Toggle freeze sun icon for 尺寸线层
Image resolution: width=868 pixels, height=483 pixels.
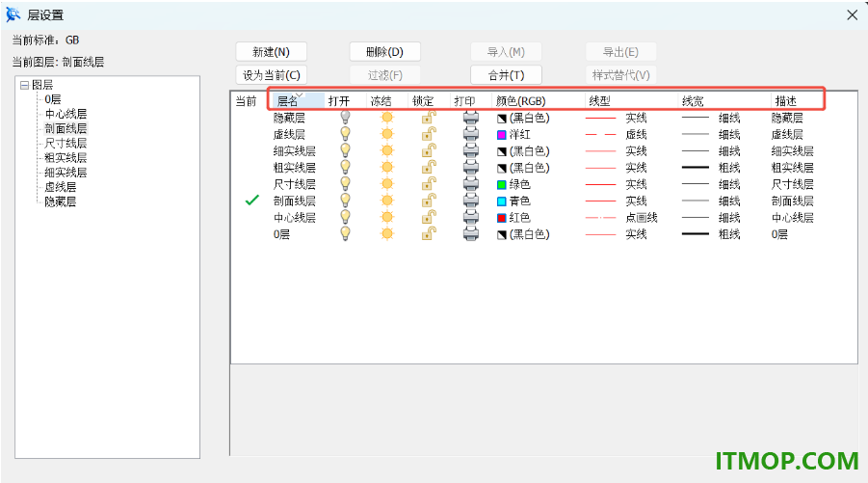click(x=387, y=184)
